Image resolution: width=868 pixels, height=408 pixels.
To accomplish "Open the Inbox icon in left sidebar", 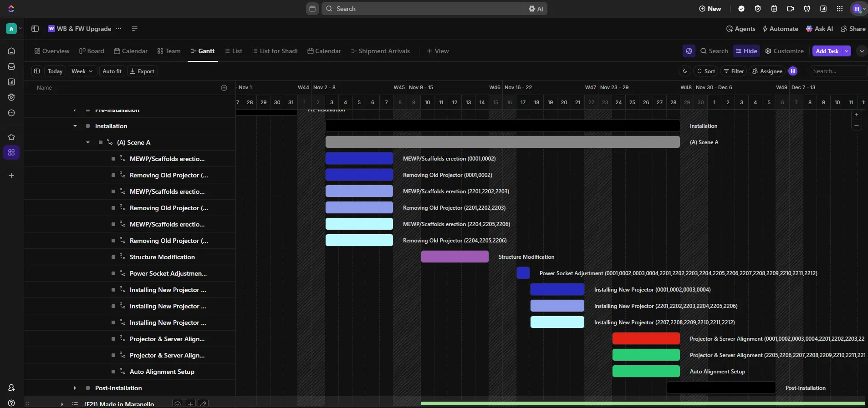I will point(11,66).
